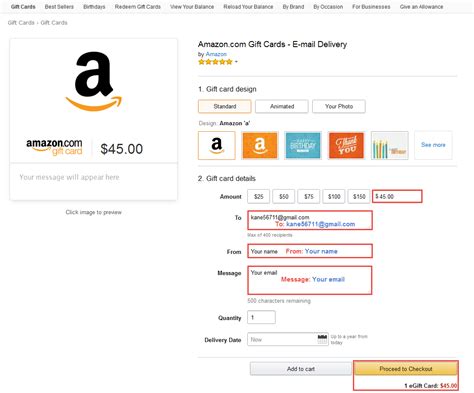Click Proceed to Checkout button
Viewport: 474px width, 393px height.
[x=406, y=369]
